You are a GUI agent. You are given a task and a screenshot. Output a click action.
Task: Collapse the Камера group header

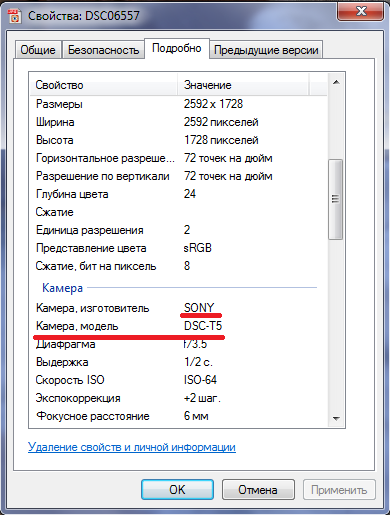(62, 288)
